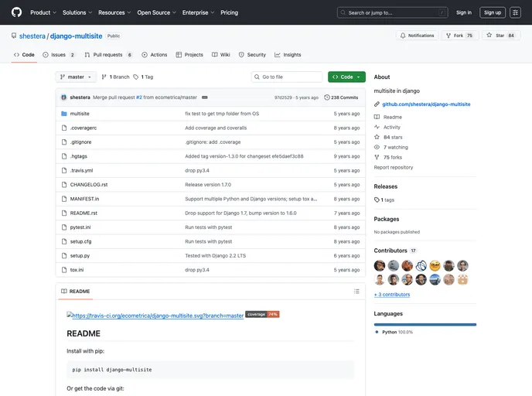Click the README.rst file icon
The width and height of the screenshot is (532, 396).
click(64, 213)
